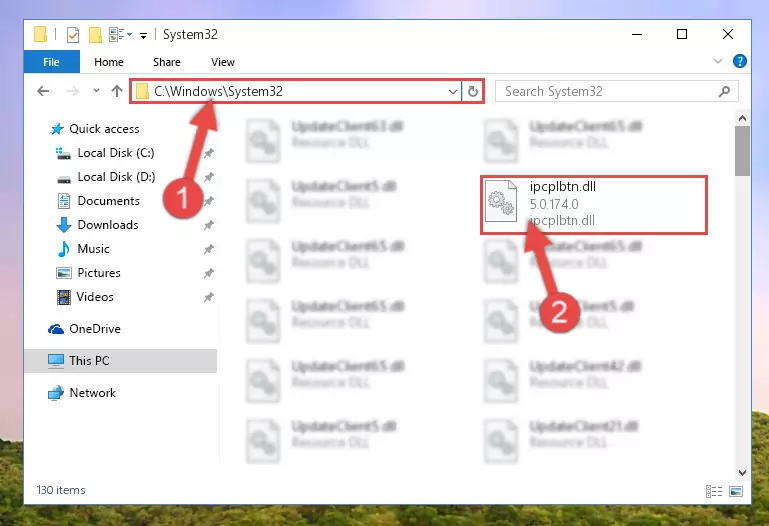Click the folder icon in title bar
Image resolution: width=769 pixels, height=526 pixels.
(x=40, y=34)
